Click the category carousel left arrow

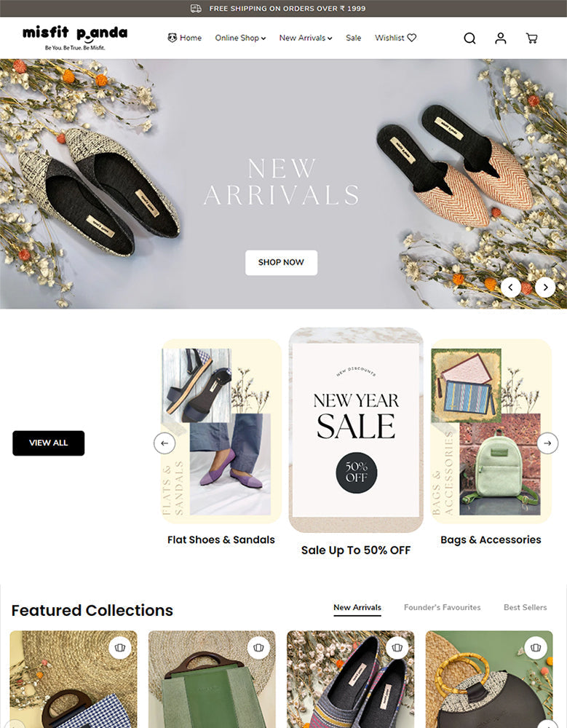tap(164, 443)
